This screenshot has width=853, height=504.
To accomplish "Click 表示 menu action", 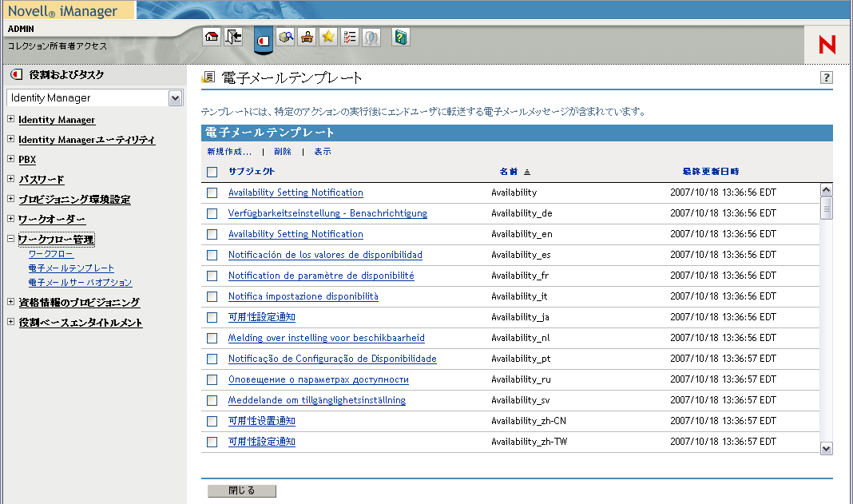I will (x=323, y=152).
